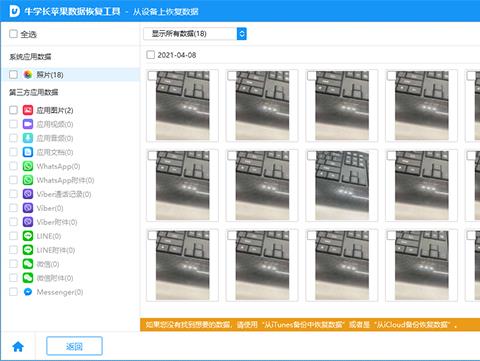Open the 显示所有数据(18) dropdown
The height and width of the screenshot is (361, 480).
(195, 34)
